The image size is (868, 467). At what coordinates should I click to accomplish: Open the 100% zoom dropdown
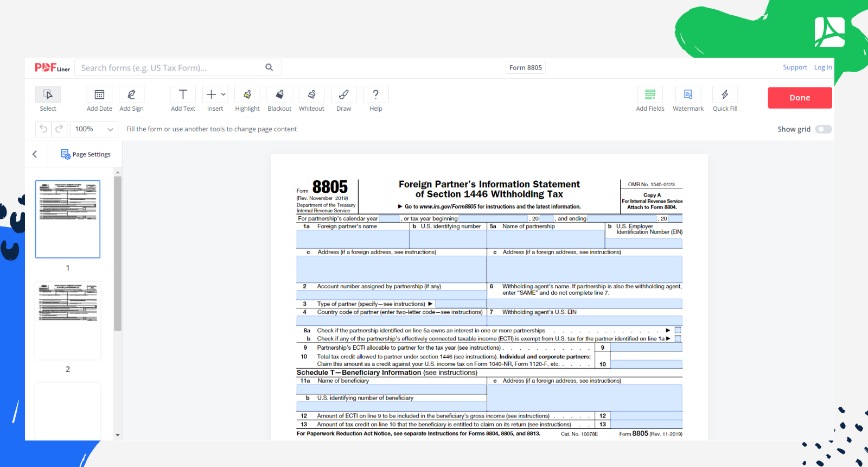(94, 129)
